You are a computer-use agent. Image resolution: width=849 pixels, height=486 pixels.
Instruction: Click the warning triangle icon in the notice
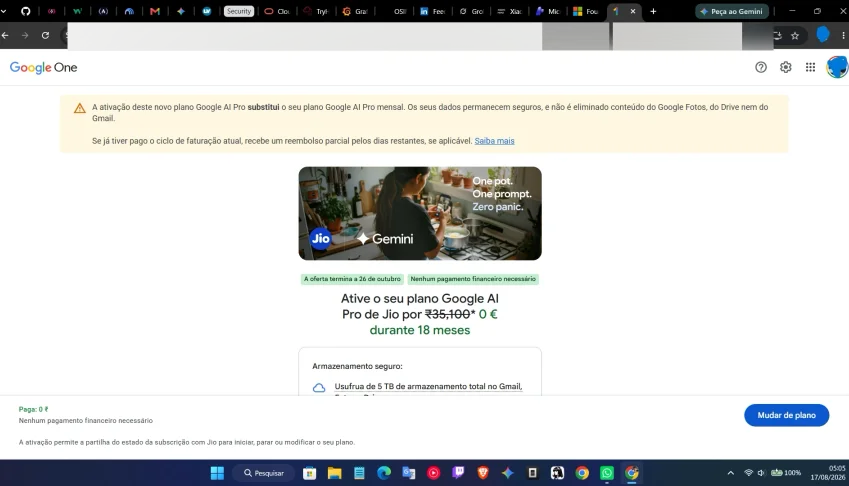pos(80,108)
